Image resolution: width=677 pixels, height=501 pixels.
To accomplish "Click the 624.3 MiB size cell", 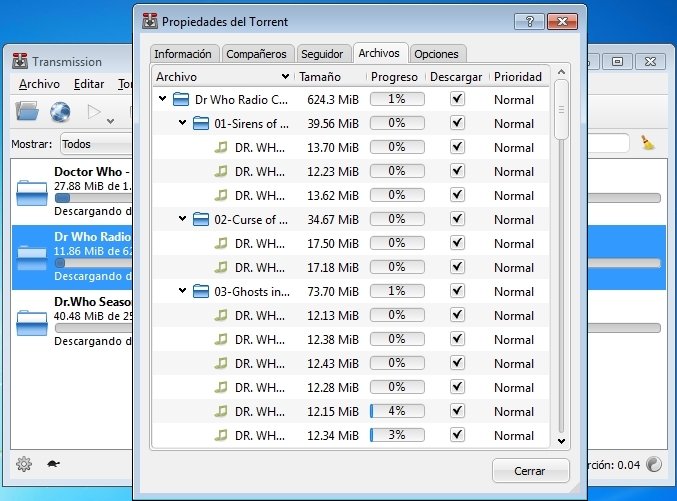I will 333,100.
